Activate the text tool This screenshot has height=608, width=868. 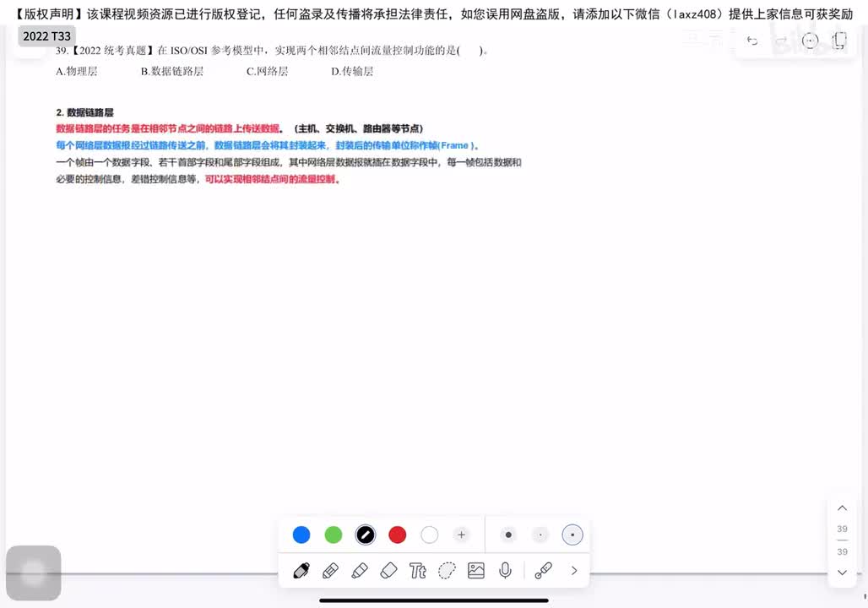417,570
